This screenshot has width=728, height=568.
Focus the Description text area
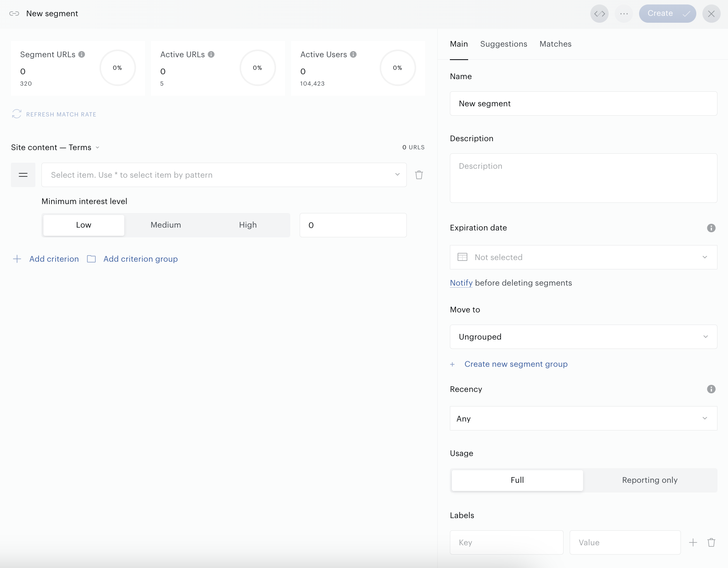pyautogui.click(x=583, y=178)
